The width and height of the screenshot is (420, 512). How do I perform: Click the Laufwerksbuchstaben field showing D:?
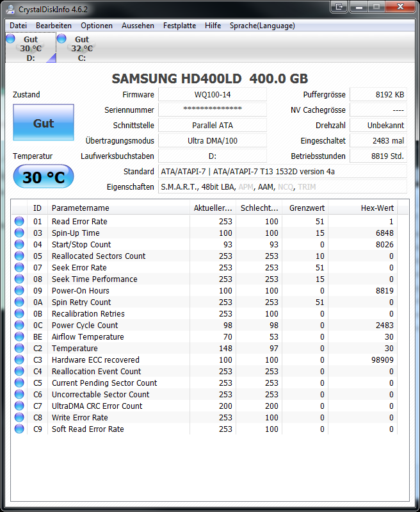click(x=213, y=156)
